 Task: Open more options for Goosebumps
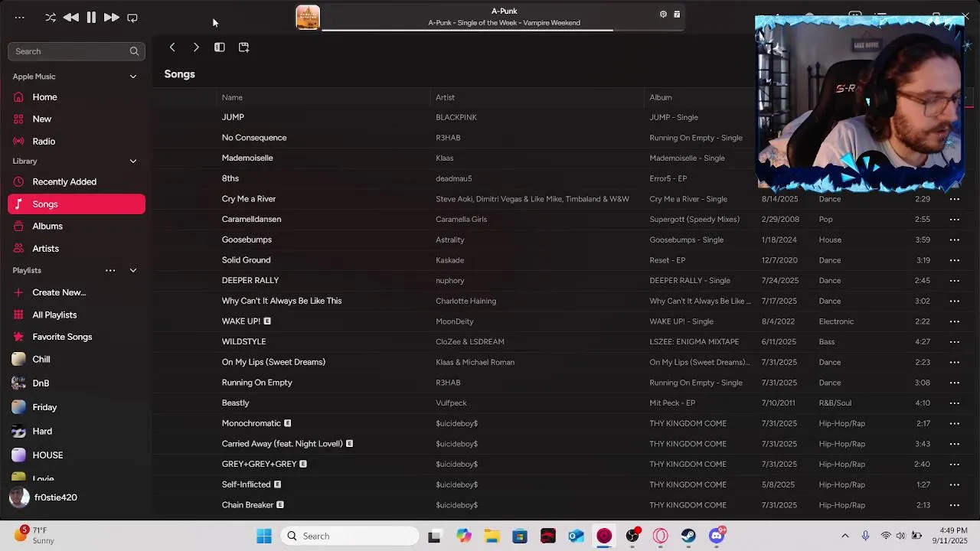[x=954, y=240]
